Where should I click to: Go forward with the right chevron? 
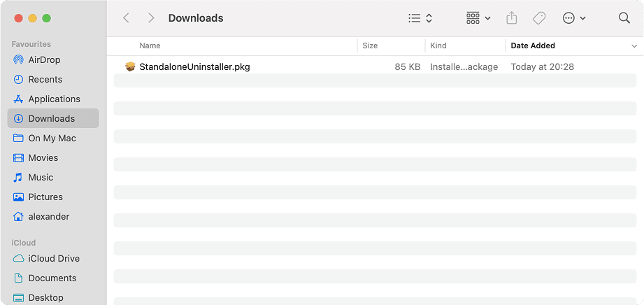click(x=151, y=18)
